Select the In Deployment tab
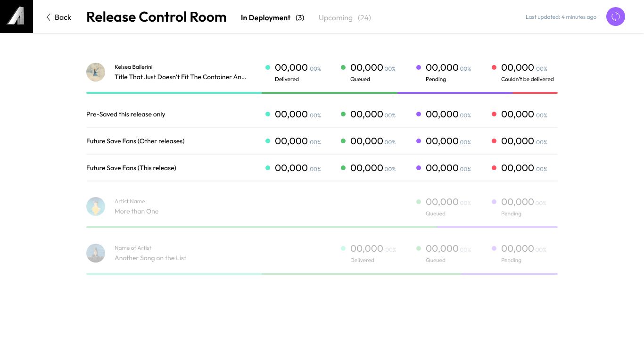Image resolution: width=644 pixels, height=362 pixels. (x=265, y=17)
